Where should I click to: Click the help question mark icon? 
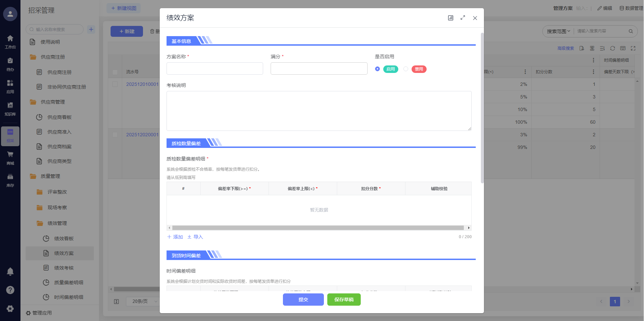(10, 290)
